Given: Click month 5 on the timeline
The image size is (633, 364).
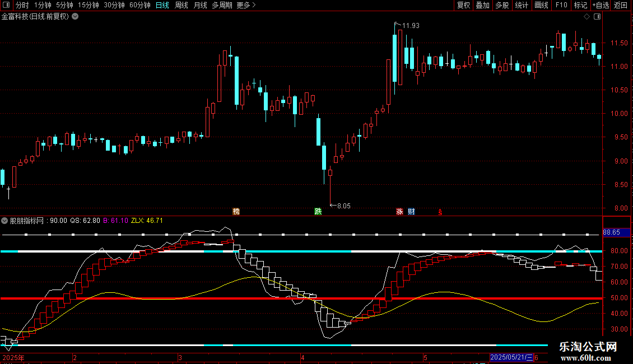Looking at the screenshot, I should click(x=425, y=357).
